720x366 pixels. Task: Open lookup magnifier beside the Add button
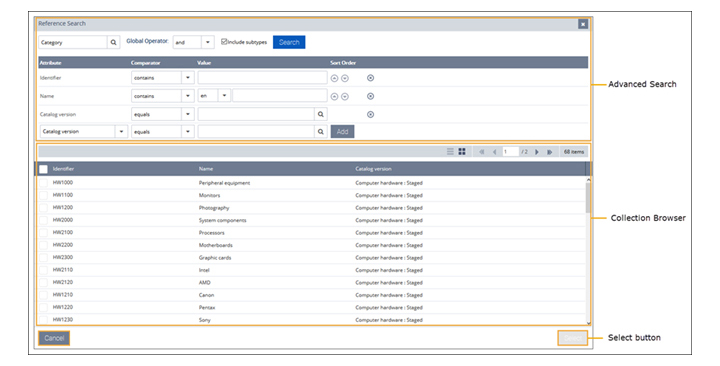pyautogui.click(x=321, y=132)
